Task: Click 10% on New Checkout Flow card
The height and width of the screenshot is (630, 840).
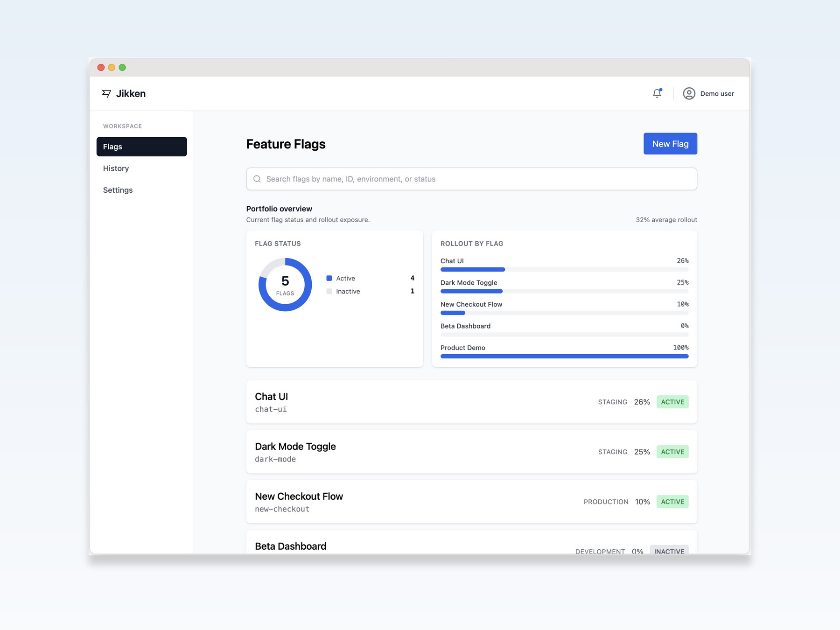Action: [x=642, y=502]
